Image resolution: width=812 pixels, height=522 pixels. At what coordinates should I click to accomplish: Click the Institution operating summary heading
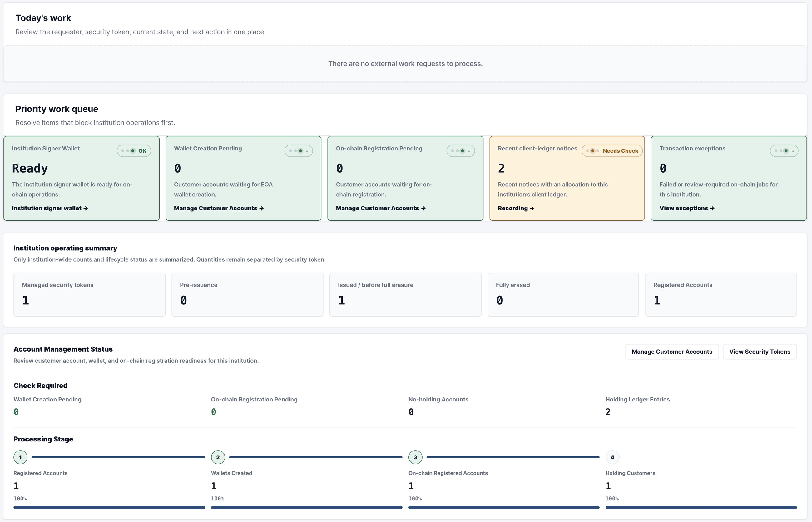pos(65,248)
